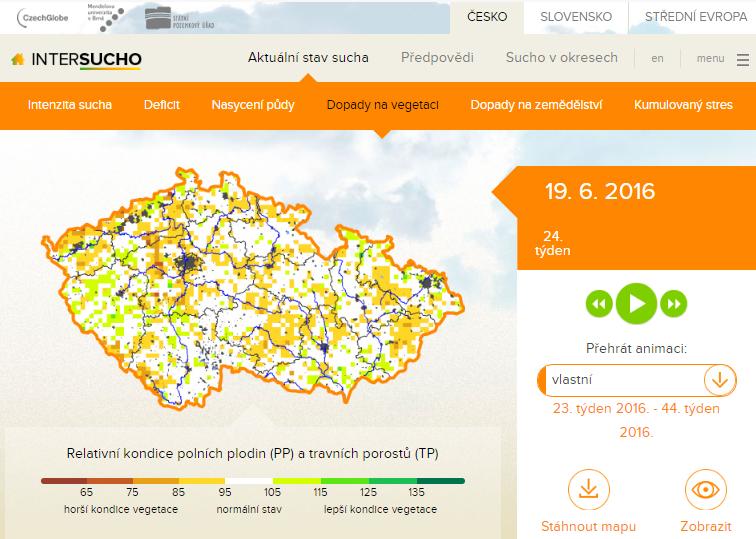Skip forward to the next week
Screen dimensions: 756x539
(x=674, y=304)
